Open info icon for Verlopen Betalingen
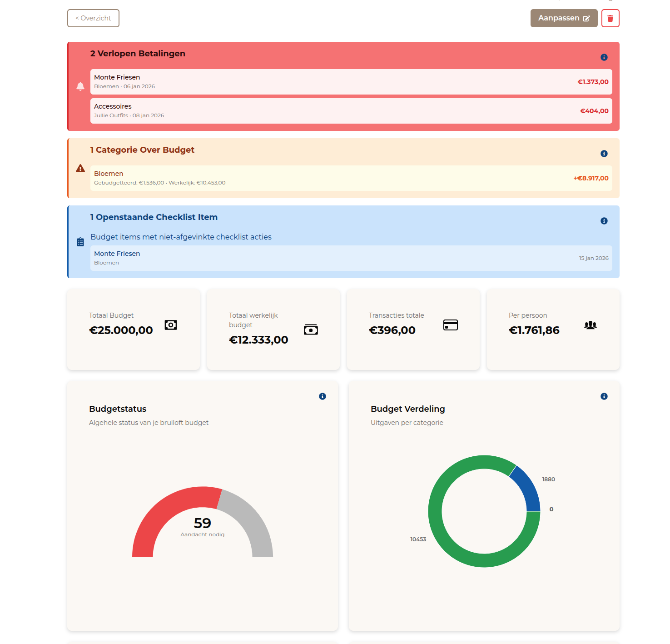Image resolution: width=670 pixels, height=644 pixels. click(604, 57)
